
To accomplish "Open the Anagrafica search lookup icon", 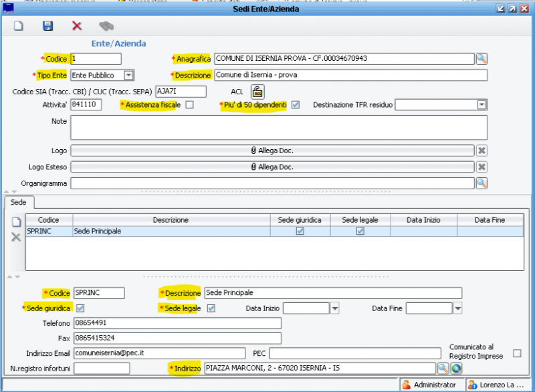I will pos(481,59).
